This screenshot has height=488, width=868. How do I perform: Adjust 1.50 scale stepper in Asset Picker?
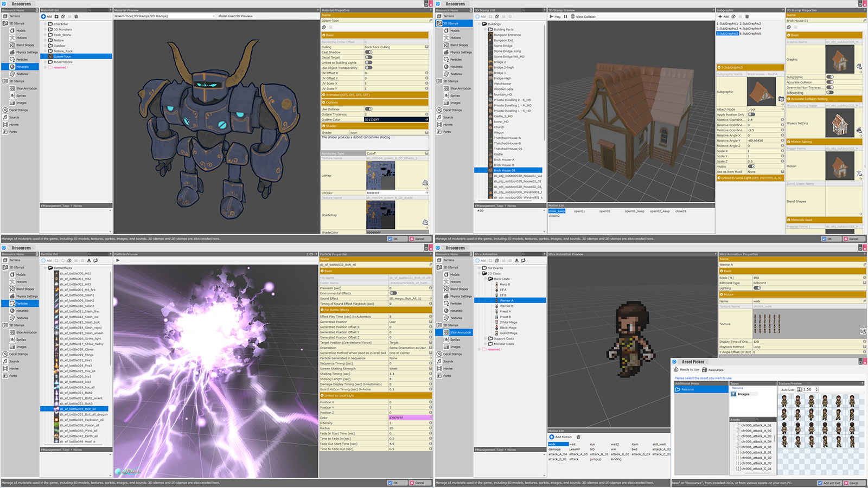[x=816, y=389]
